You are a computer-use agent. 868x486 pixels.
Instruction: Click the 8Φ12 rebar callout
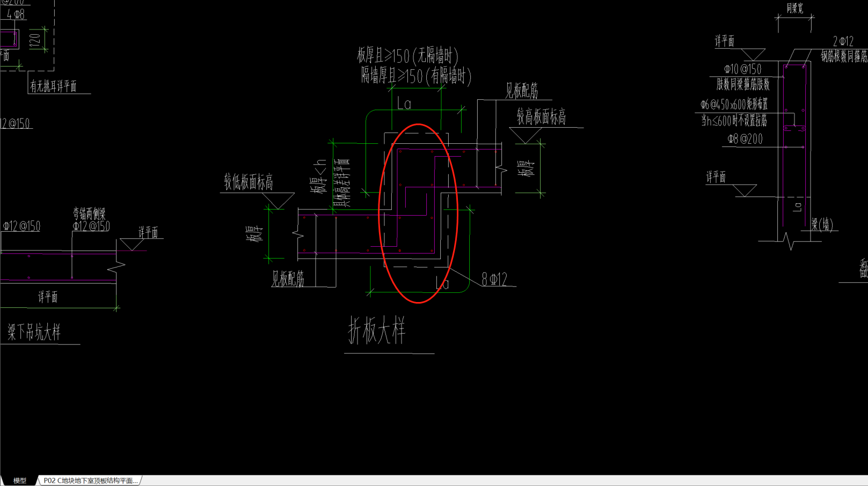point(494,279)
